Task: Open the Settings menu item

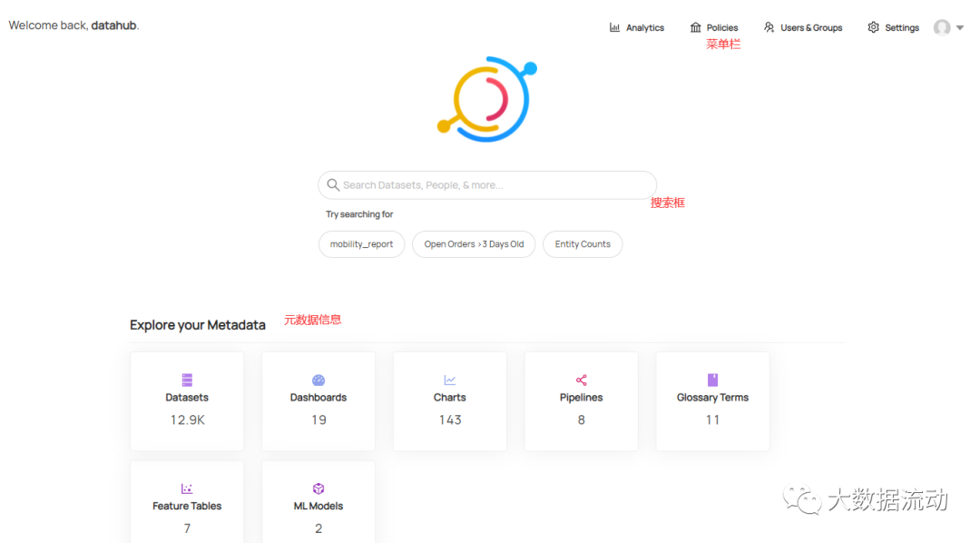Action: point(893,27)
